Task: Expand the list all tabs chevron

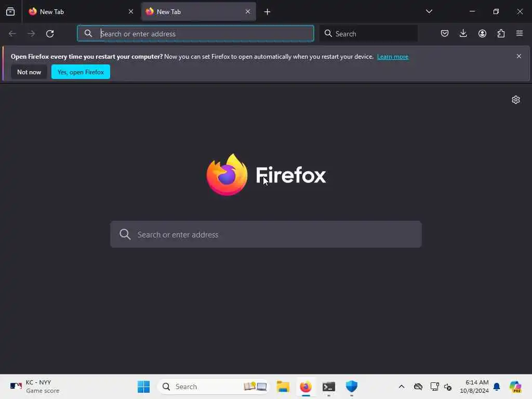Action: point(429,11)
